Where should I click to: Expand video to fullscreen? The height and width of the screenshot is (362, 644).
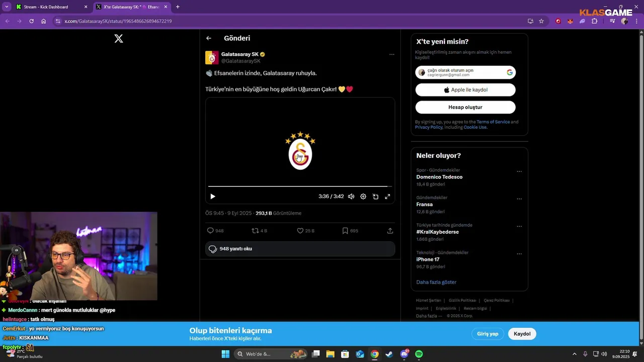pyautogui.click(x=387, y=197)
